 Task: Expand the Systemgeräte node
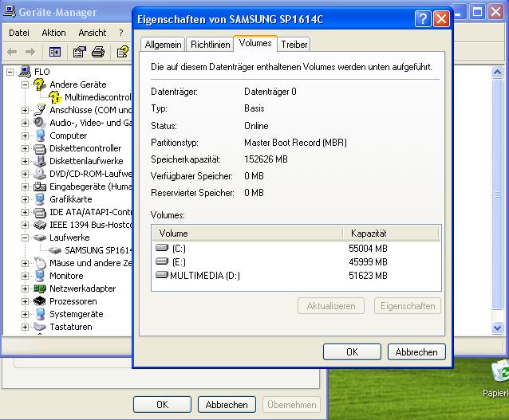point(25,314)
